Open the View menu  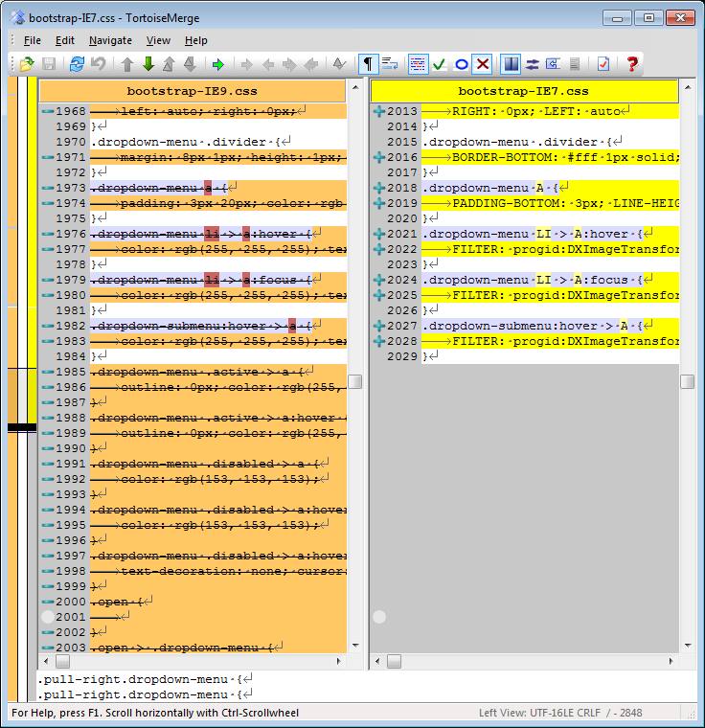tap(158, 40)
